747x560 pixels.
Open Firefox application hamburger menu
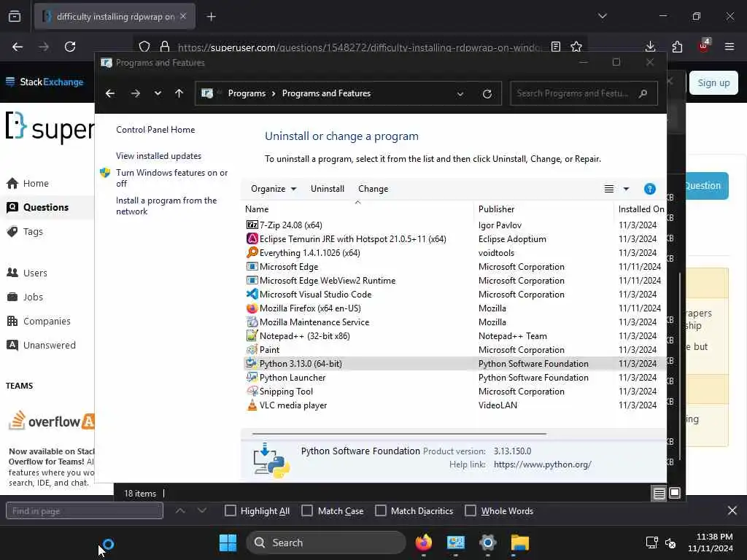(x=729, y=47)
